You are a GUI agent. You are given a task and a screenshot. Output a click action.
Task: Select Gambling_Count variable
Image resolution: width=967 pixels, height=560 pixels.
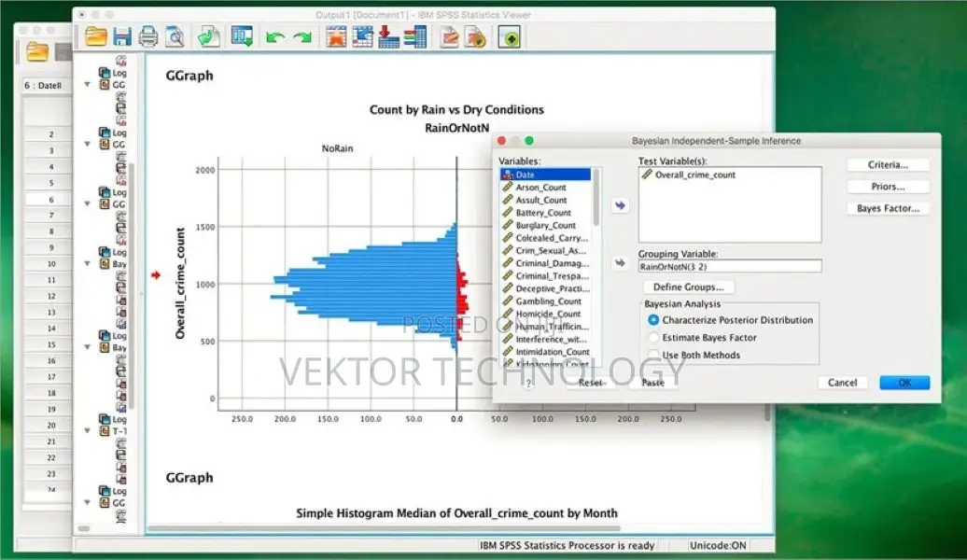click(x=546, y=301)
